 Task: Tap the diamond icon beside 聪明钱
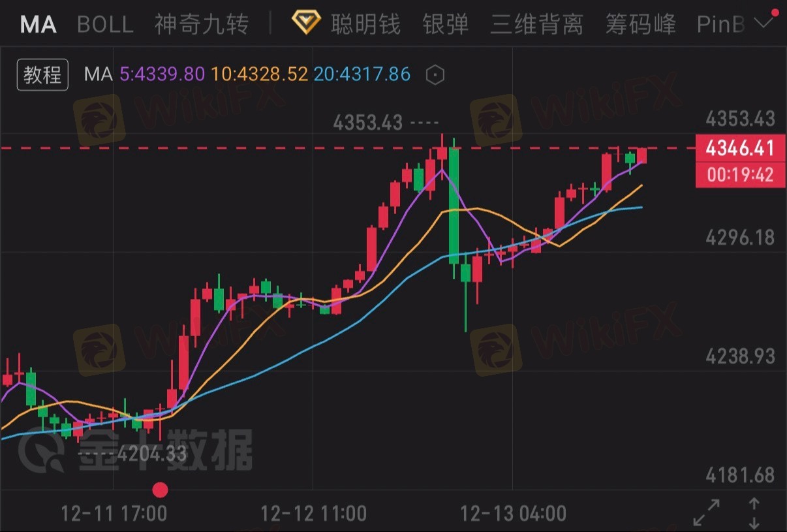point(306,23)
